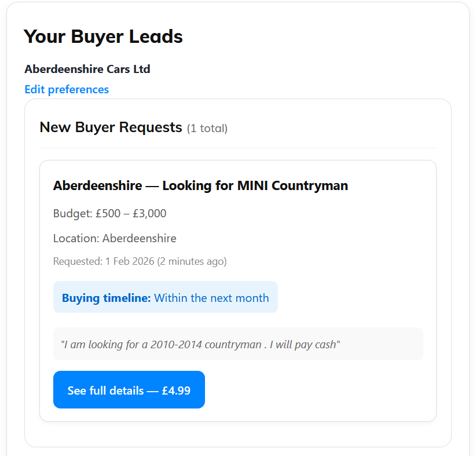Click the (1 total) request count
476x456 pixels.
tap(207, 129)
